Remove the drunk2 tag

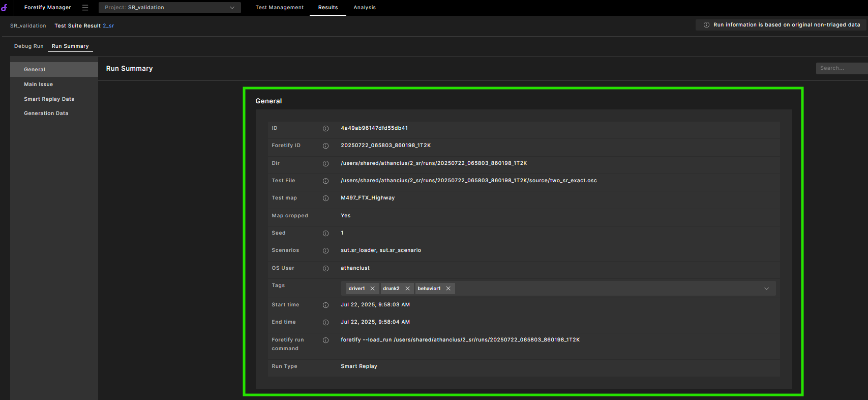coord(407,289)
